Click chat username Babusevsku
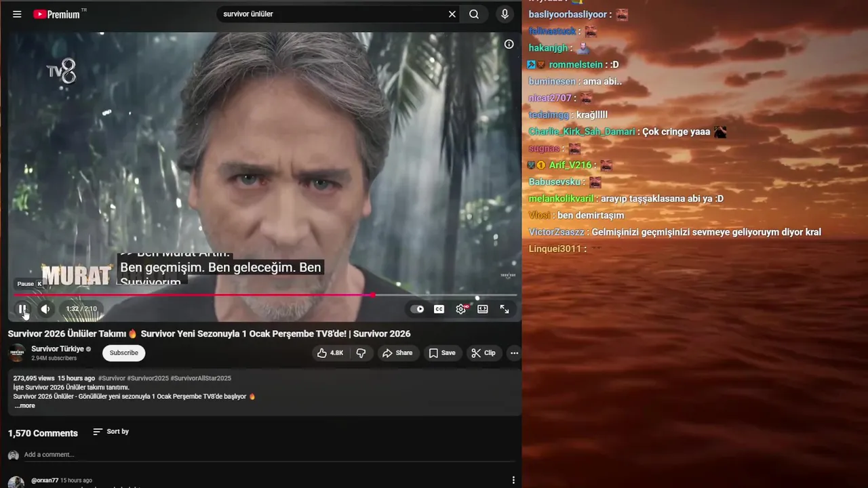Screen dimensions: 868x488 point(555,182)
